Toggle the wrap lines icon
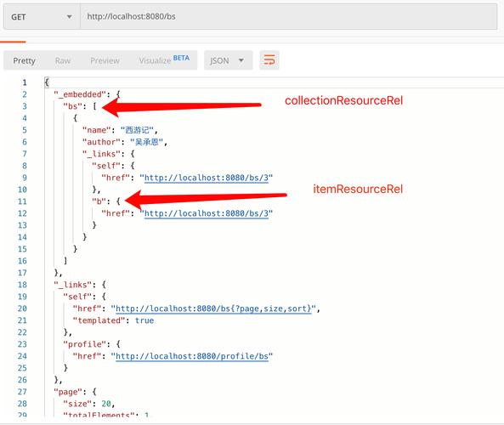The width and height of the screenshot is (504, 425). pyautogui.click(x=269, y=60)
